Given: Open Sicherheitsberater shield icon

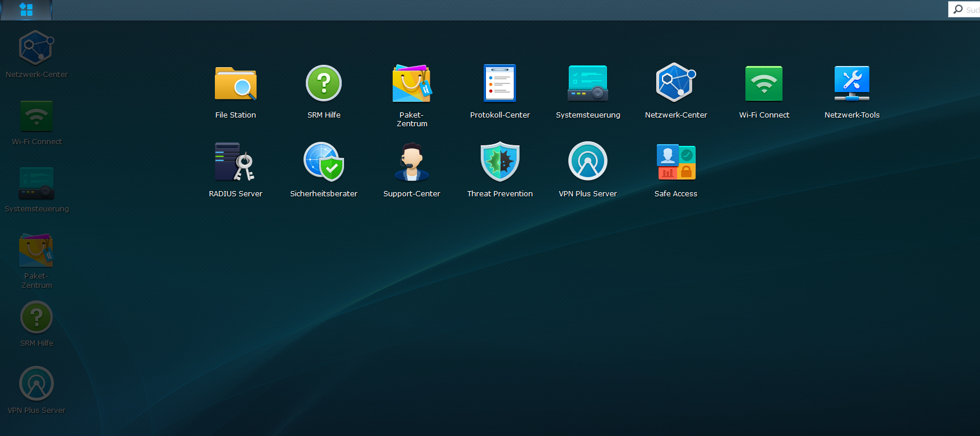Looking at the screenshot, I should [323, 162].
